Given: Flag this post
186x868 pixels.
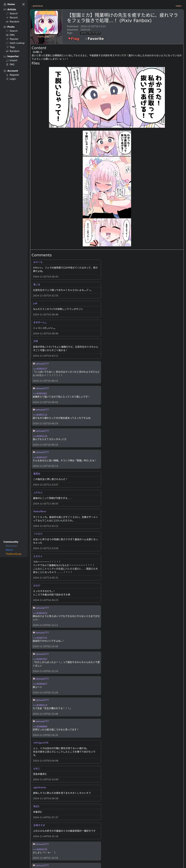Looking at the screenshot, I should 74,39.
